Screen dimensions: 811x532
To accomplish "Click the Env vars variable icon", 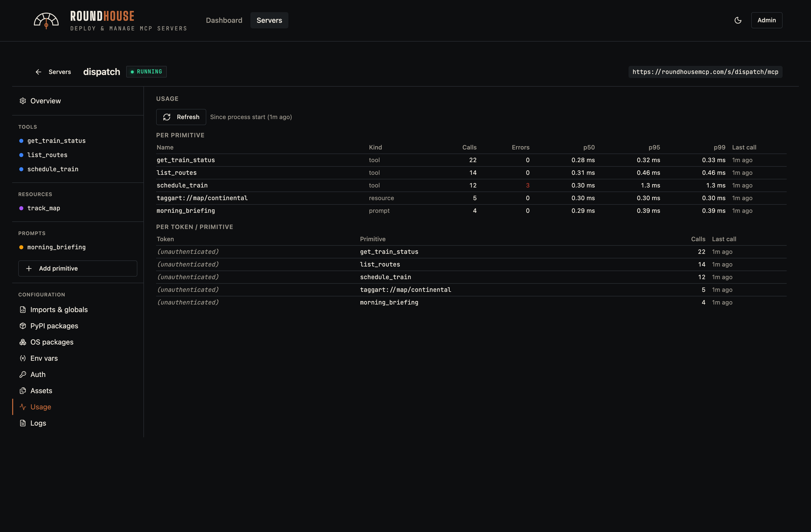I will [23, 358].
